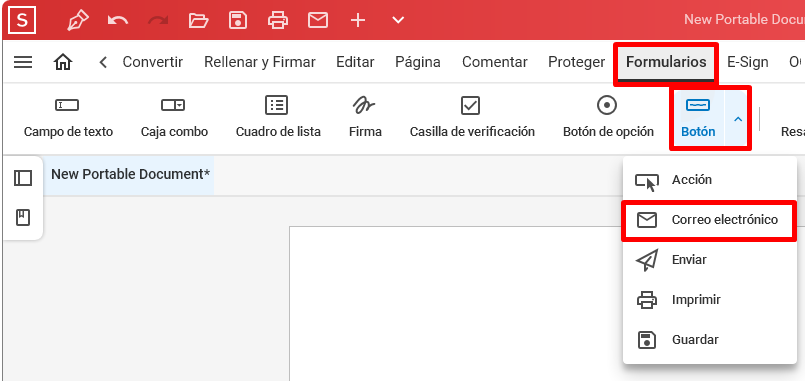Switch to the Editar tab
805x381 pixels.
(x=355, y=62)
